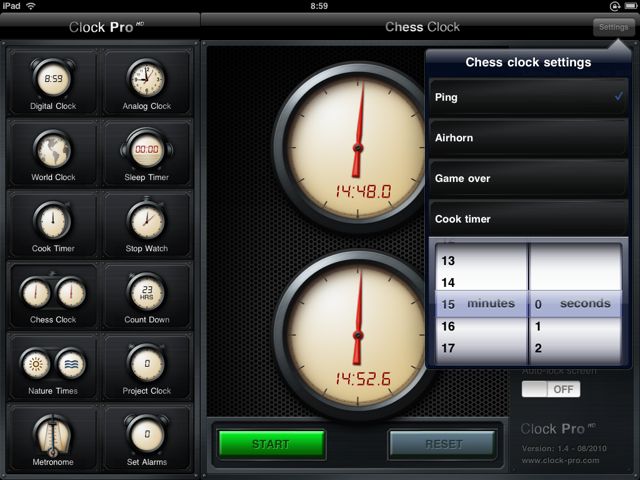
Task: Select 13 in the minutes picker
Action: [448, 261]
